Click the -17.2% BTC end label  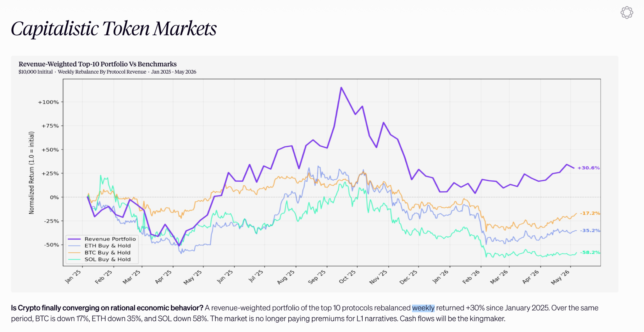(590, 213)
